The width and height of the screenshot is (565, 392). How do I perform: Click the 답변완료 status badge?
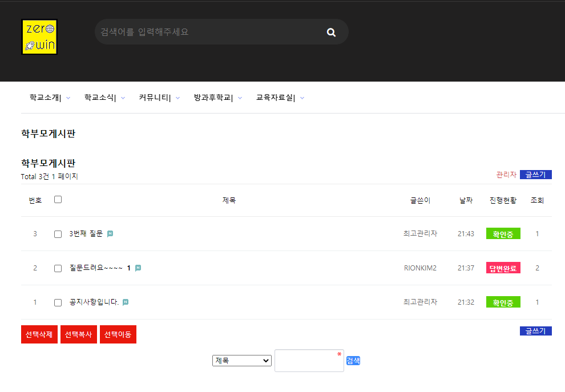point(503,268)
